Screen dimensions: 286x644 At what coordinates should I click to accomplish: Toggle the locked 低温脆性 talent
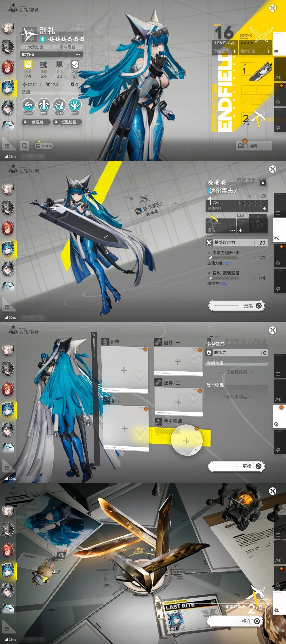click(x=67, y=122)
